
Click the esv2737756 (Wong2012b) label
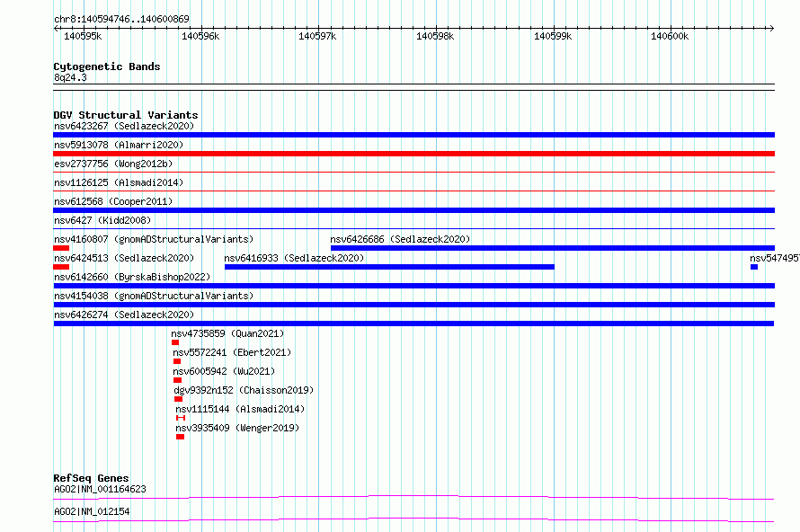[113, 164]
